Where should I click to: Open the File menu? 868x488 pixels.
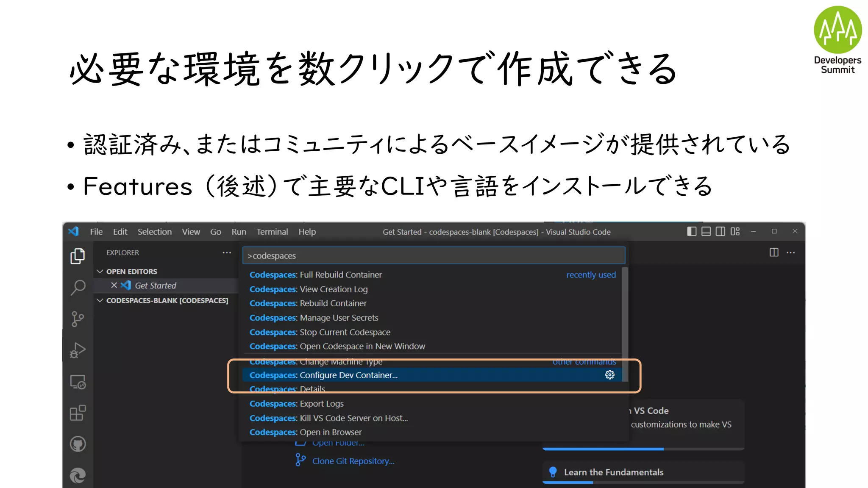tap(96, 232)
